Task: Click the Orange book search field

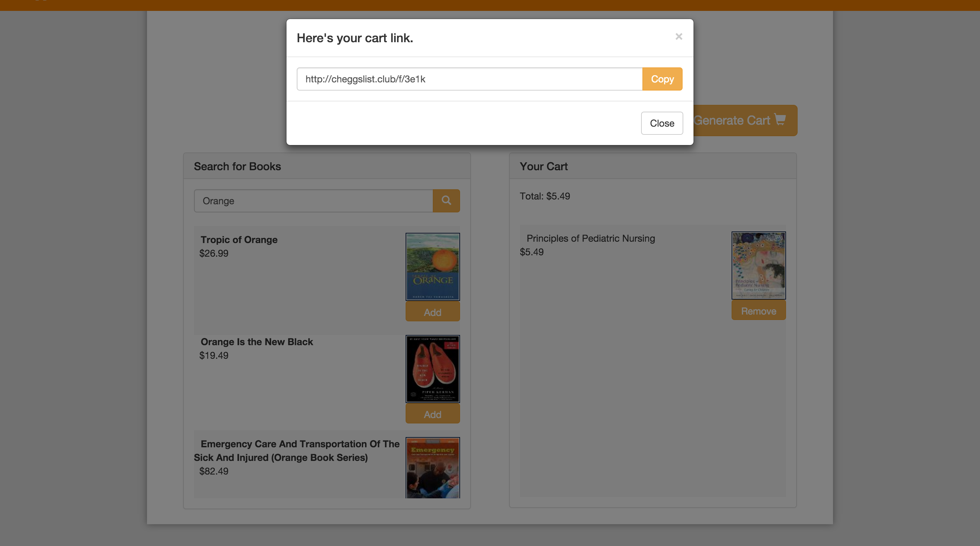Action: pyautogui.click(x=313, y=201)
